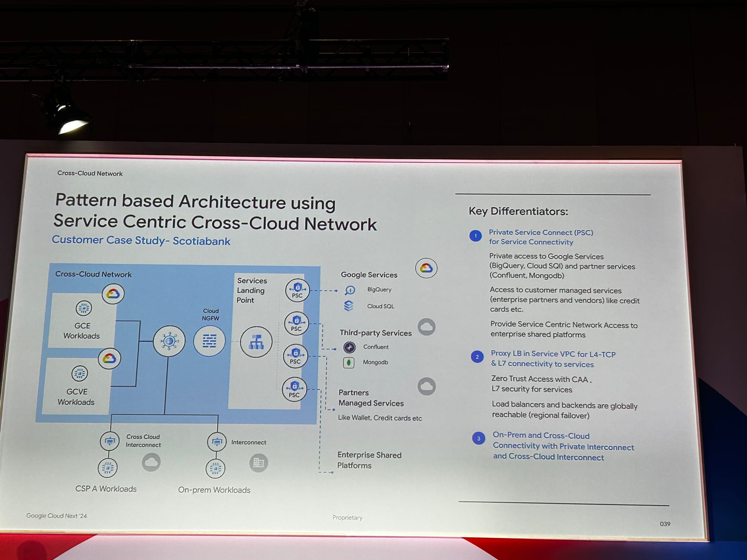
Task: Click Customer Case Study- Scotiabank subtitle
Action: click(x=141, y=240)
